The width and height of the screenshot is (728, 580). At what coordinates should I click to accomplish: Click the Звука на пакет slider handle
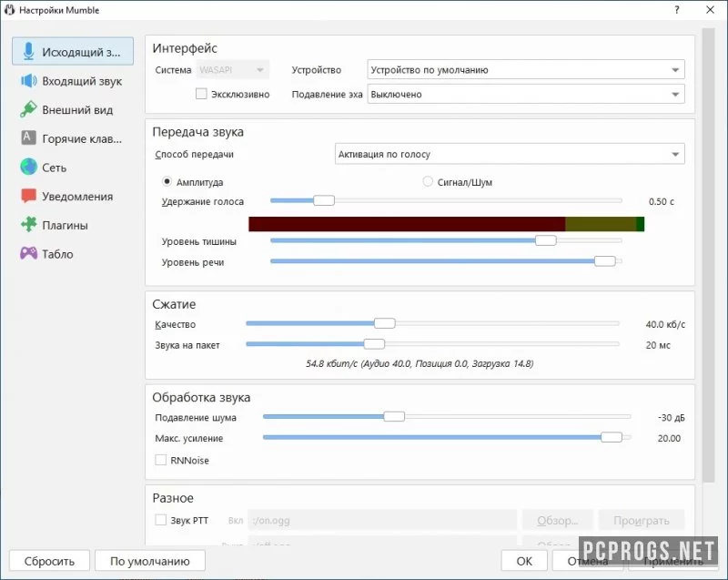tap(374, 344)
